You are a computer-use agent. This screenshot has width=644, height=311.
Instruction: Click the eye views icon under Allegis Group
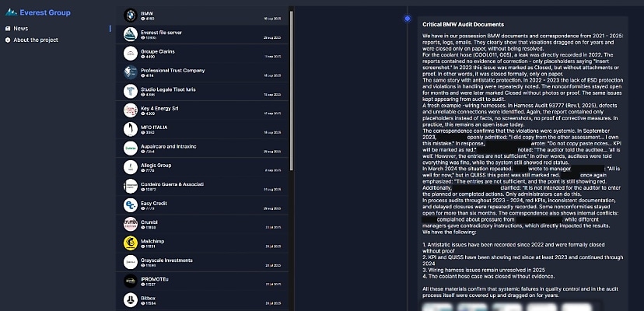[143, 170]
